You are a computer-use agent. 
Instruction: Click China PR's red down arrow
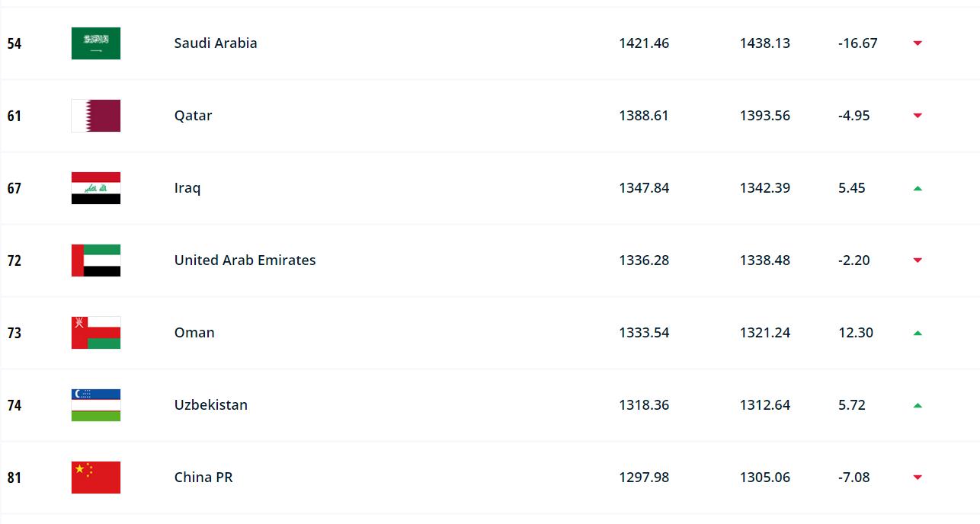pyautogui.click(x=918, y=478)
